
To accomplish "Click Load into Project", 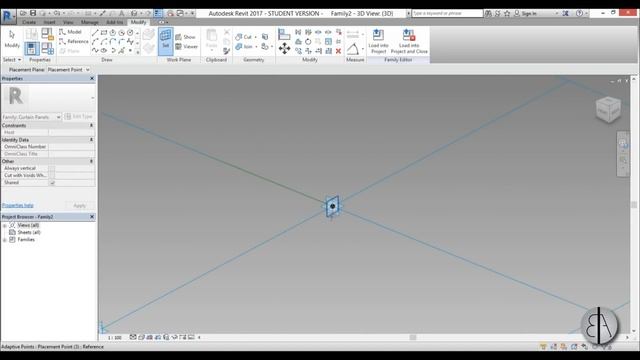I will point(378,41).
